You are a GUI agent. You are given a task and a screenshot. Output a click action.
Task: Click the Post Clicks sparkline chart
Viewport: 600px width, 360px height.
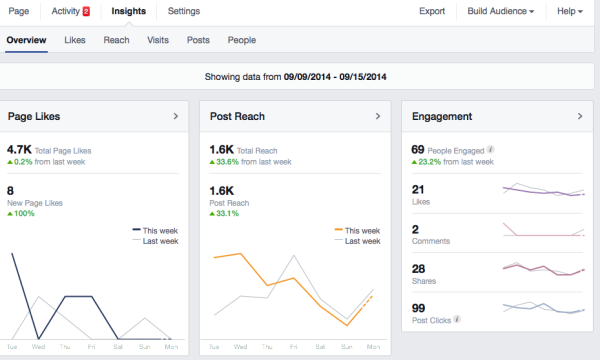pyautogui.click(x=544, y=308)
